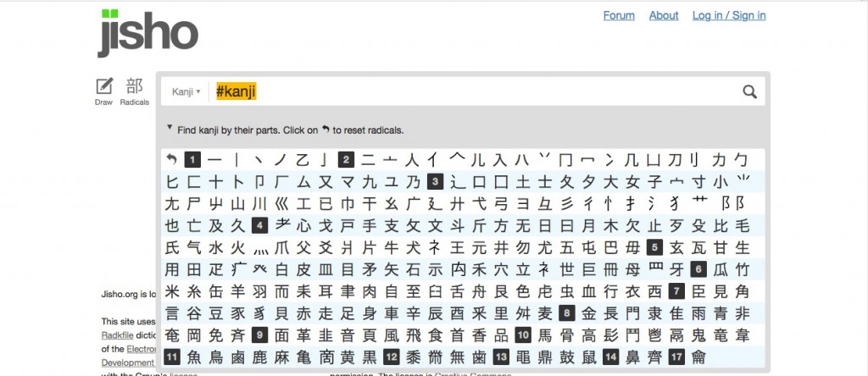This screenshot has height=376, width=868.
Task: Toggle the Radicals input panel icon
Action: (x=134, y=91)
